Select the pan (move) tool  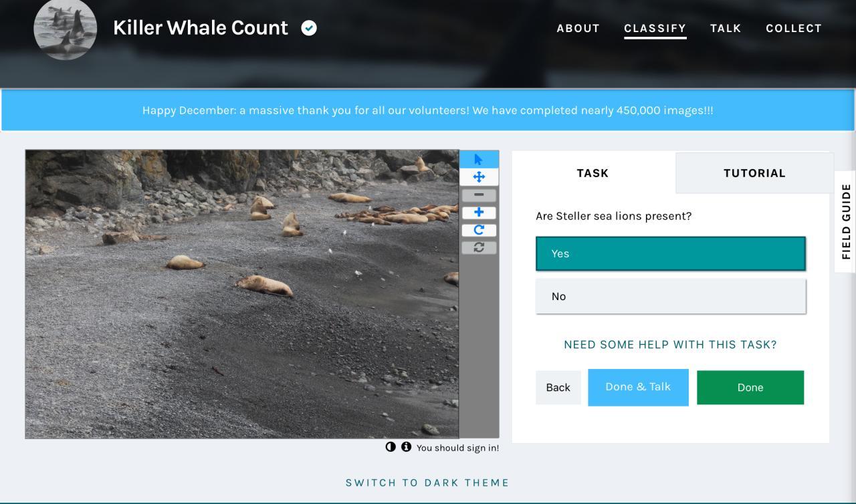[479, 177]
